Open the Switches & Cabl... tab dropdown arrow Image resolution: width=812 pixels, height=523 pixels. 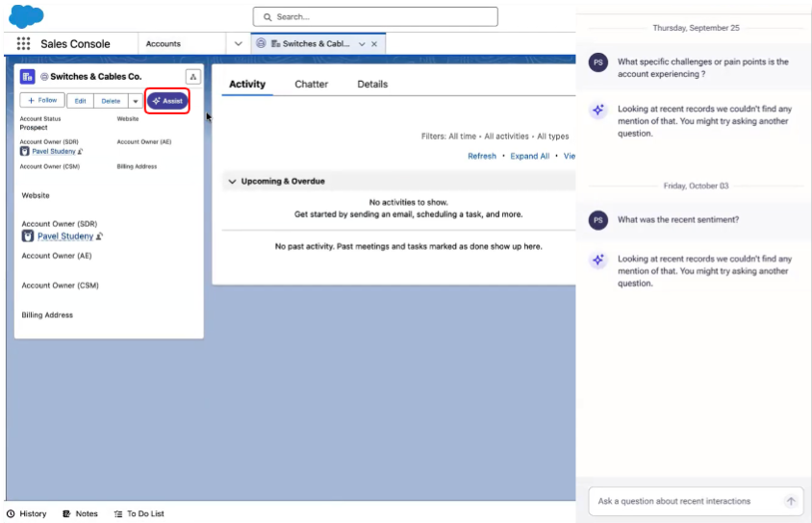point(362,44)
